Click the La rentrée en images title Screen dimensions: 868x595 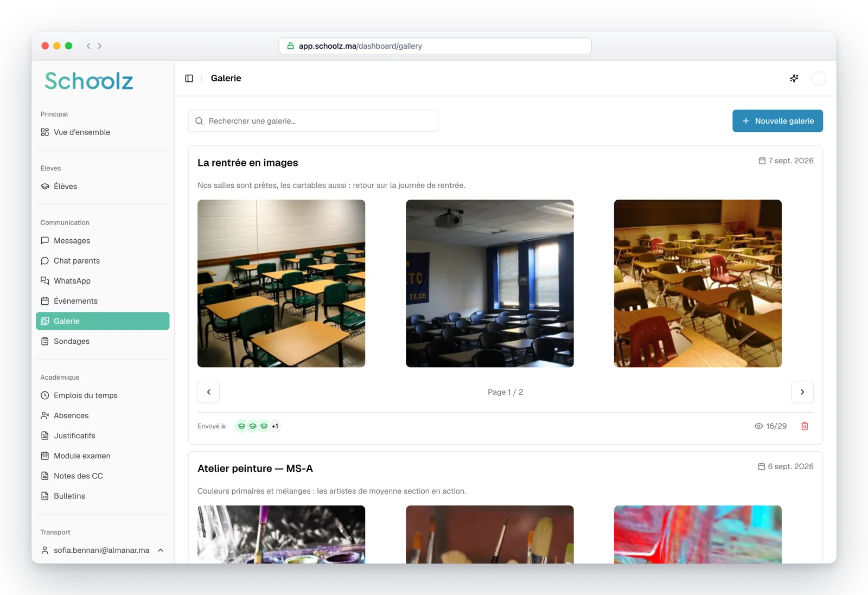pos(248,163)
